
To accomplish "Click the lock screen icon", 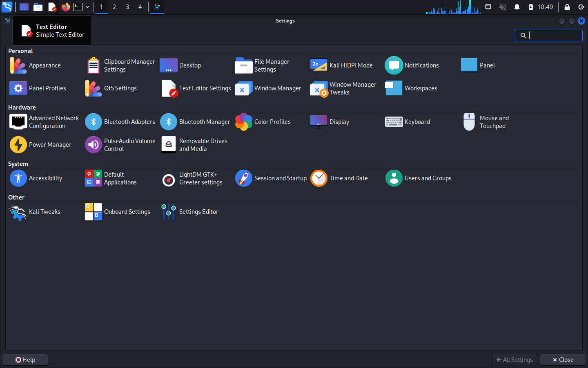I will 567,7.
